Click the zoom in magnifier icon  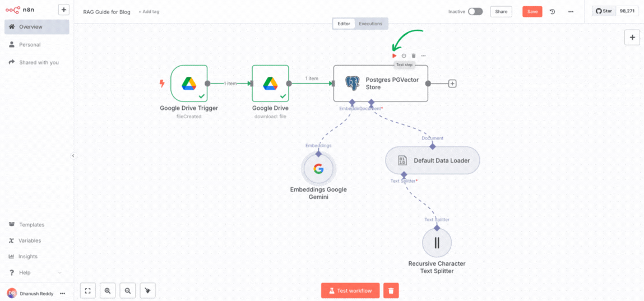coord(108,290)
